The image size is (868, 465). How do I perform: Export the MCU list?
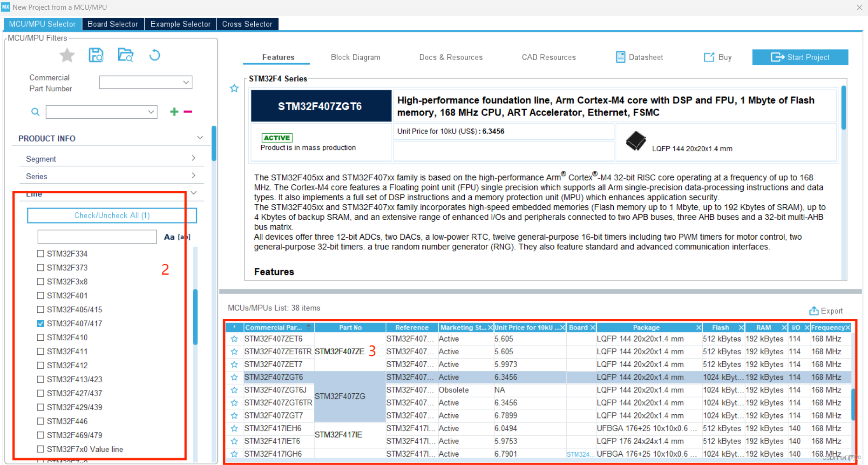[x=826, y=311]
